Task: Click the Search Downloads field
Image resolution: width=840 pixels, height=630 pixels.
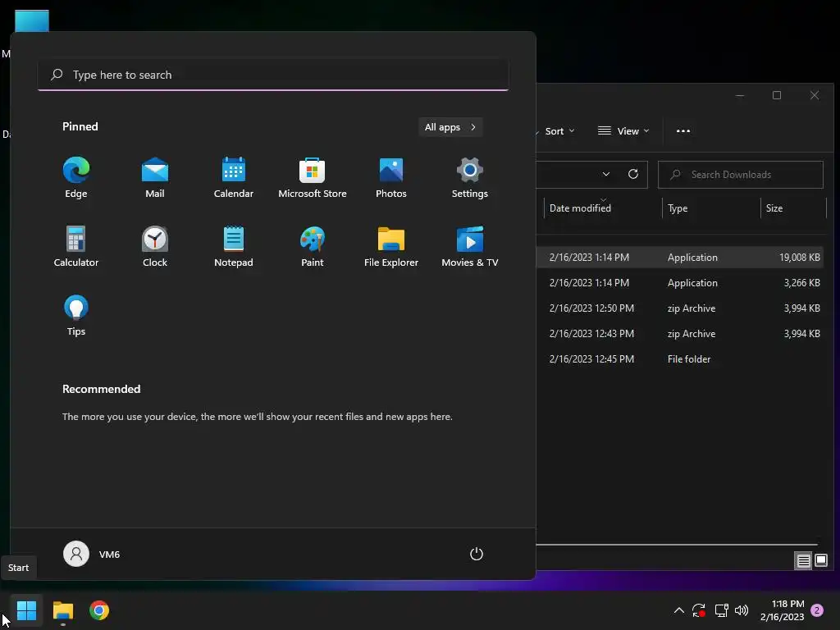Action: 741,175
